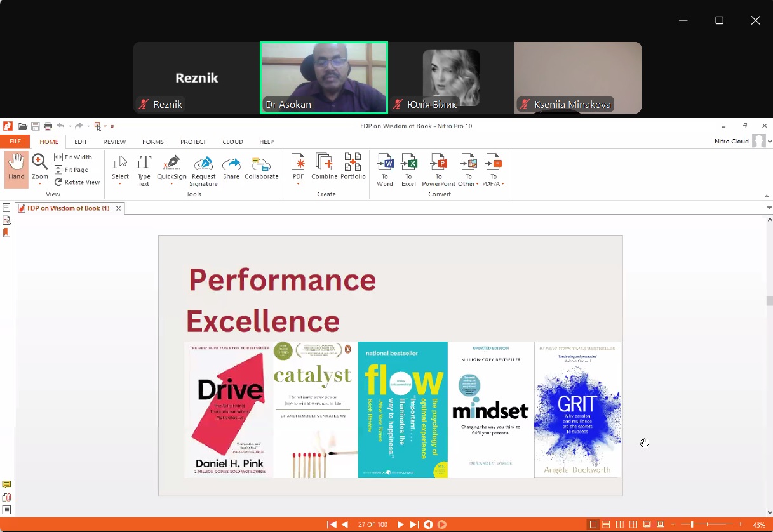Redo the last action

(x=79, y=126)
